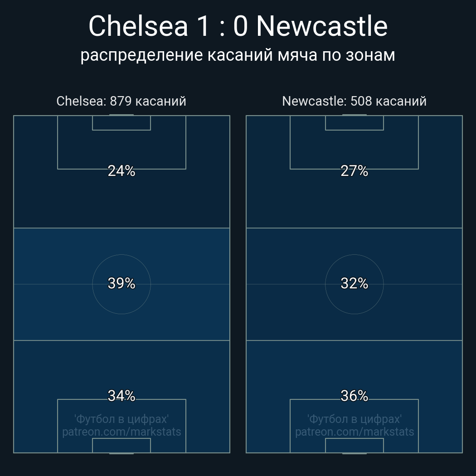Click Newcastle's 36% defensive zone label
Image resolution: width=476 pixels, height=476 pixels.
pyautogui.click(x=354, y=396)
